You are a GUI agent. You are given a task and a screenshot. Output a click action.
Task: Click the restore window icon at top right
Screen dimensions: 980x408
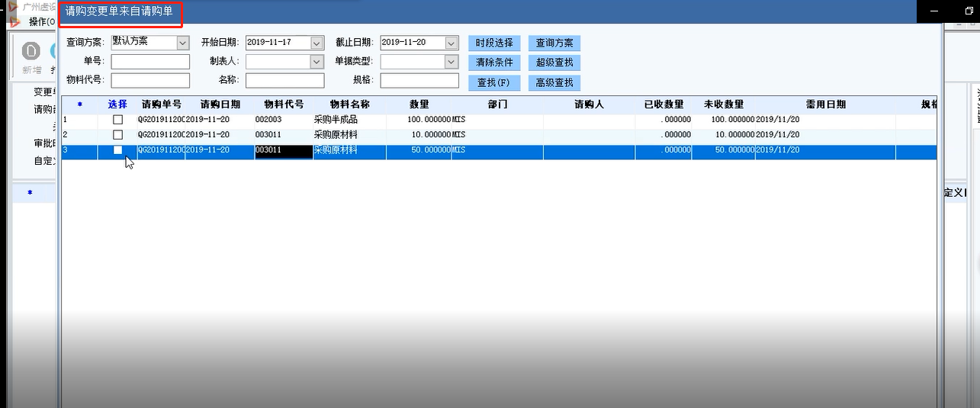click(969, 11)
